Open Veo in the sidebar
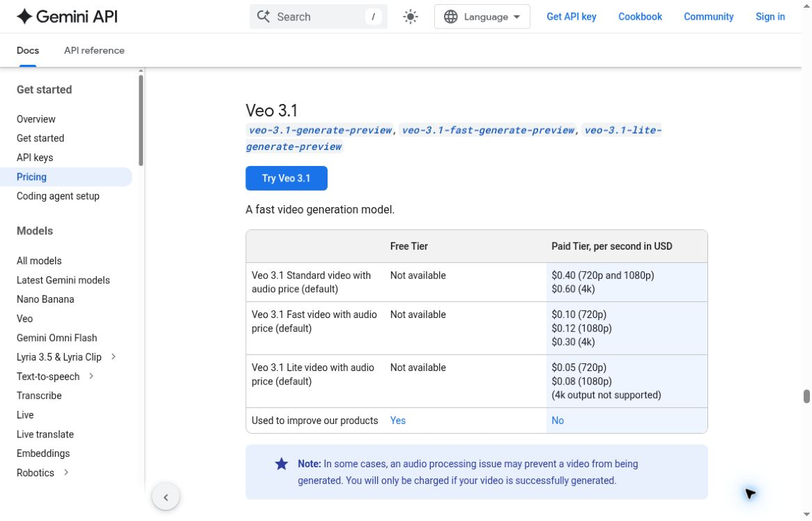 tap(24, 319)
